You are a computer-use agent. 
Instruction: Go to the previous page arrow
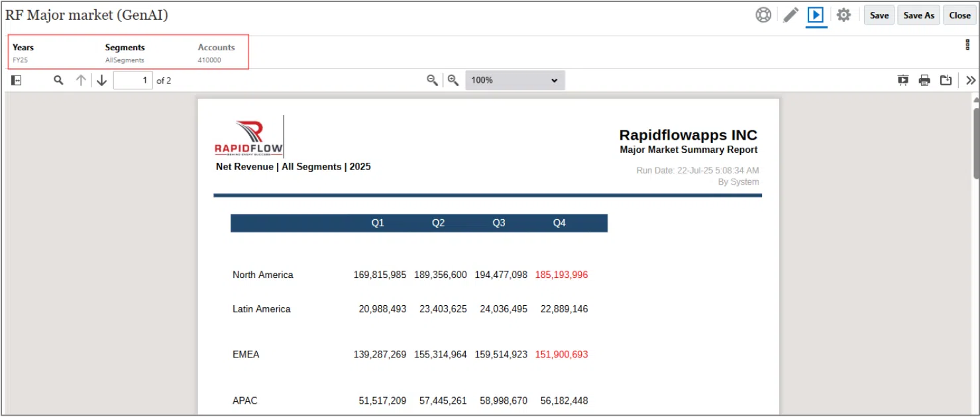pos(81,80)
